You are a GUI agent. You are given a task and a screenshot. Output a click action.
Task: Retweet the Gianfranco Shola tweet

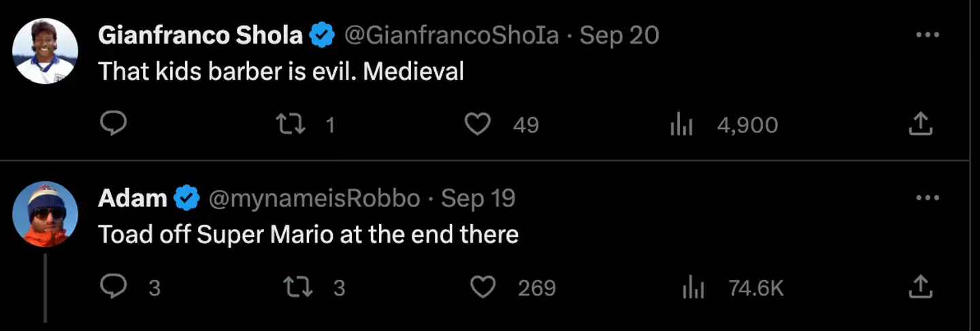(291, 124)
